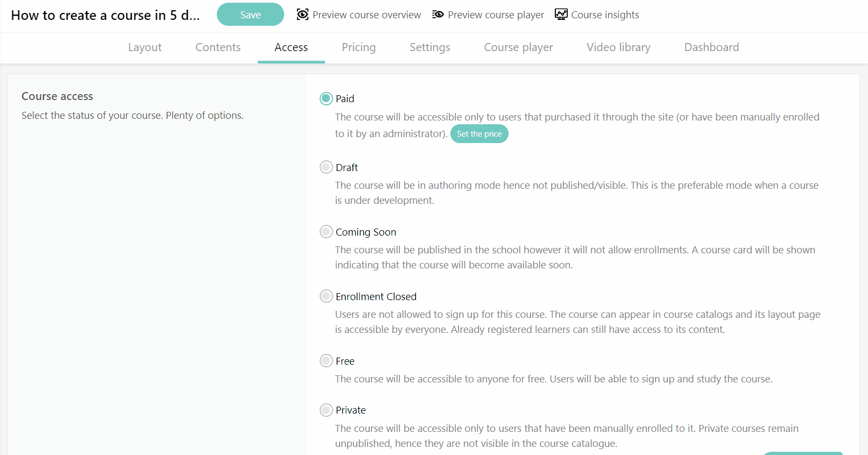
Task: Select the Access tab
Action: (x=291, y=47)
